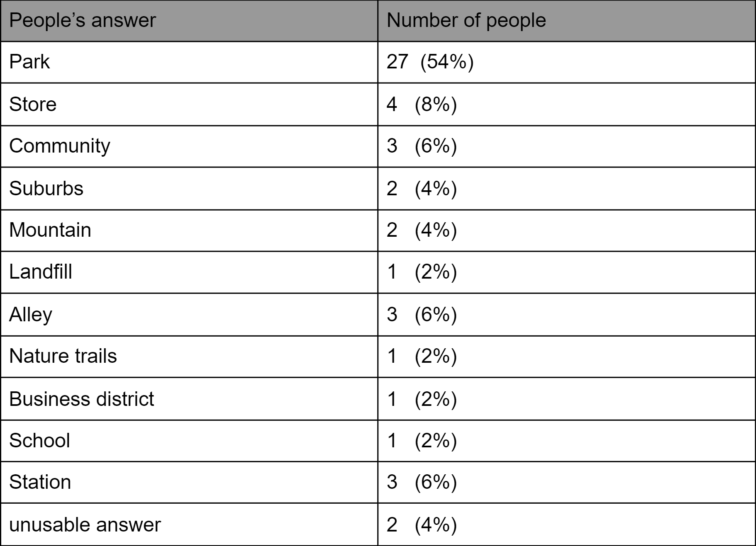Click the Station row label

(x=40, y=482)
